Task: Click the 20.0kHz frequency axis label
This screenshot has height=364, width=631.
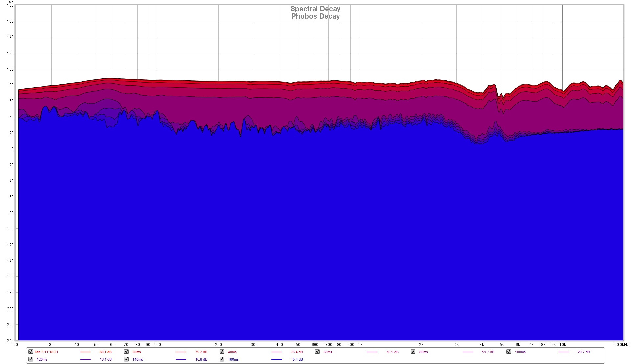Action: click(x=621, y=345)
